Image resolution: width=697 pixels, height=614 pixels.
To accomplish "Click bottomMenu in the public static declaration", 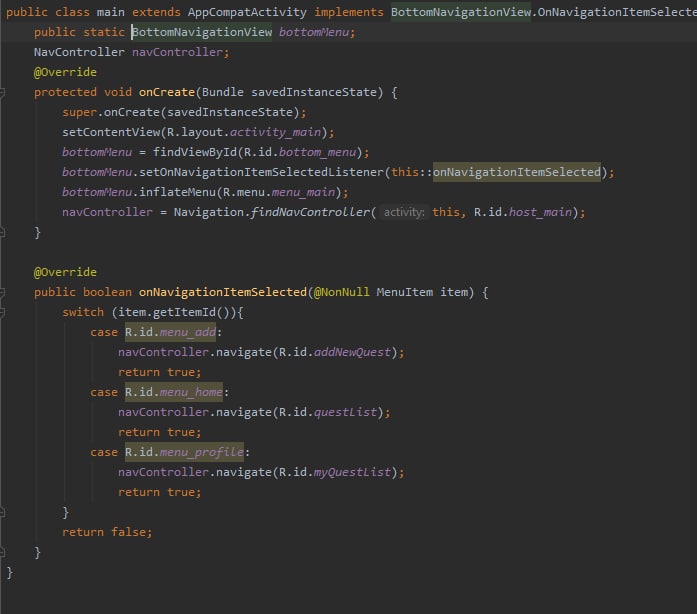I will pyautogui.click(x=314, y=32).
